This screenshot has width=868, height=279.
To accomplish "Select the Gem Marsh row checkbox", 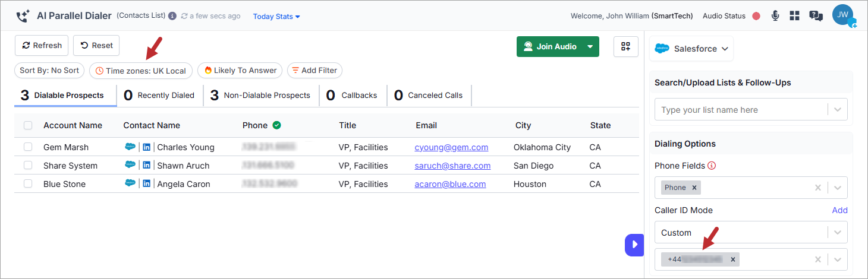I will (28, 147).
